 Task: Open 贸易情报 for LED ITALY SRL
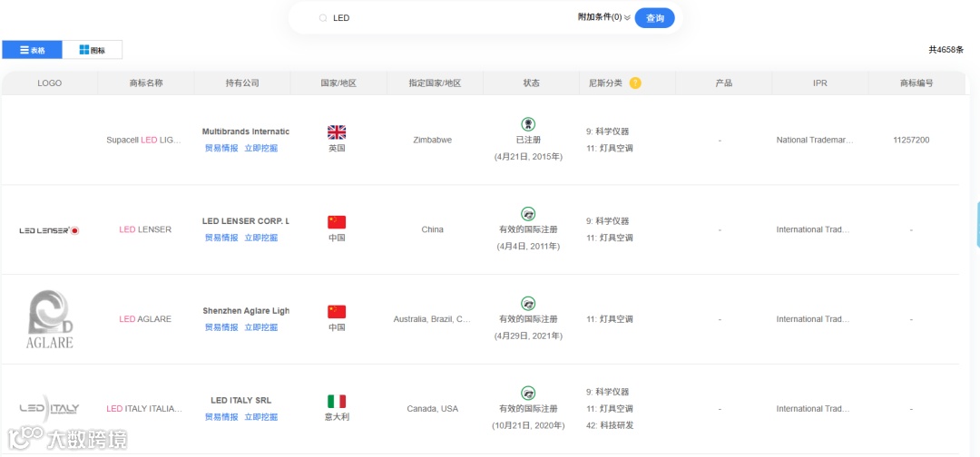[x=221, y=417]
